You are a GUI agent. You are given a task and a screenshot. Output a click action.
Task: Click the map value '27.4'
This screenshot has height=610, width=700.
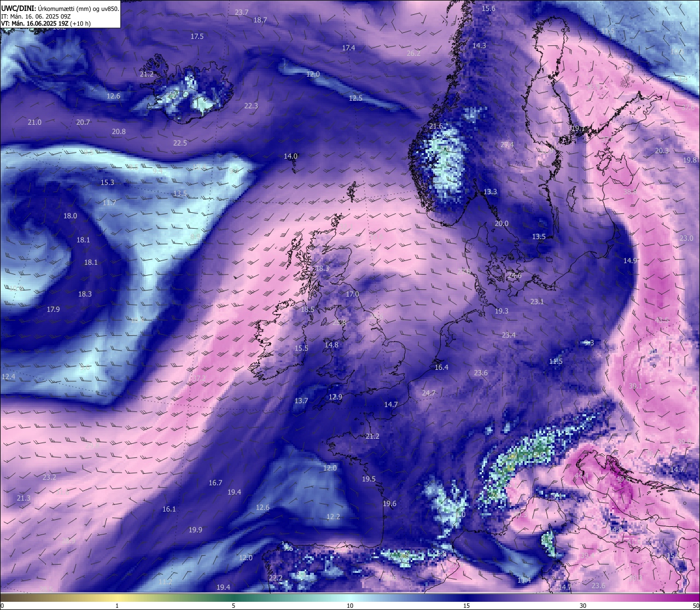(x=507, y=144)
